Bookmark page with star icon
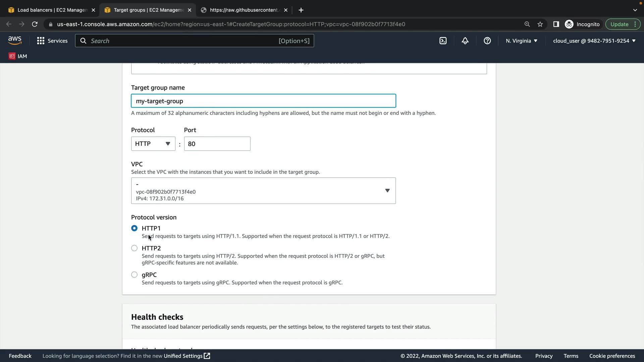644x362 pixels. tap(540, 24)
